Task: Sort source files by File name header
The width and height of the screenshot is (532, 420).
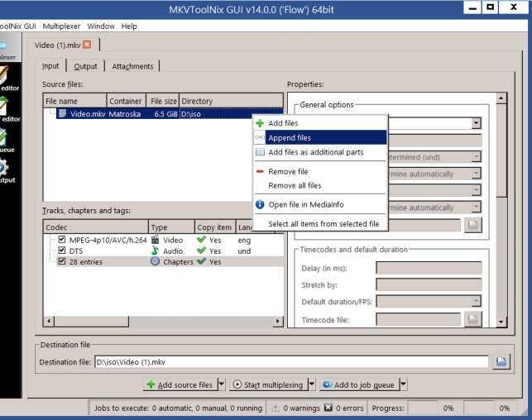Action: pyautogui.click(x=75, y=101)
